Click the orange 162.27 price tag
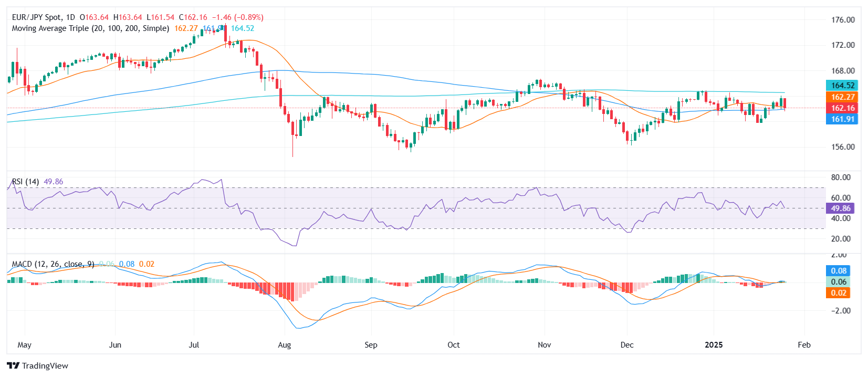This screenshot has width=868, height=377. [x=842, y=97]
